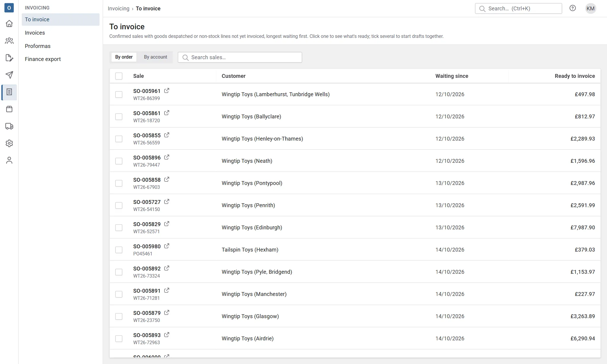Tick the checkbox for SO-005980
The width and height of the screenshot is (607, 364).
point(119,250)
